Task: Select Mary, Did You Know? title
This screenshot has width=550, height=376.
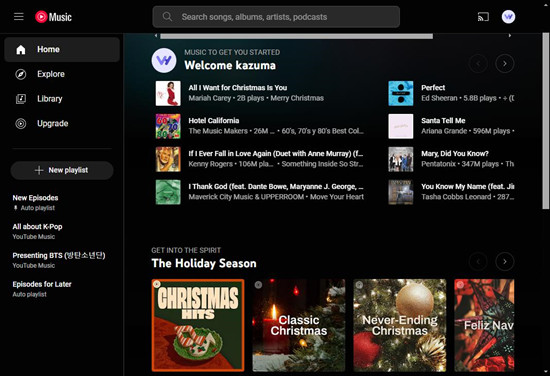Action: pos(455,154)
